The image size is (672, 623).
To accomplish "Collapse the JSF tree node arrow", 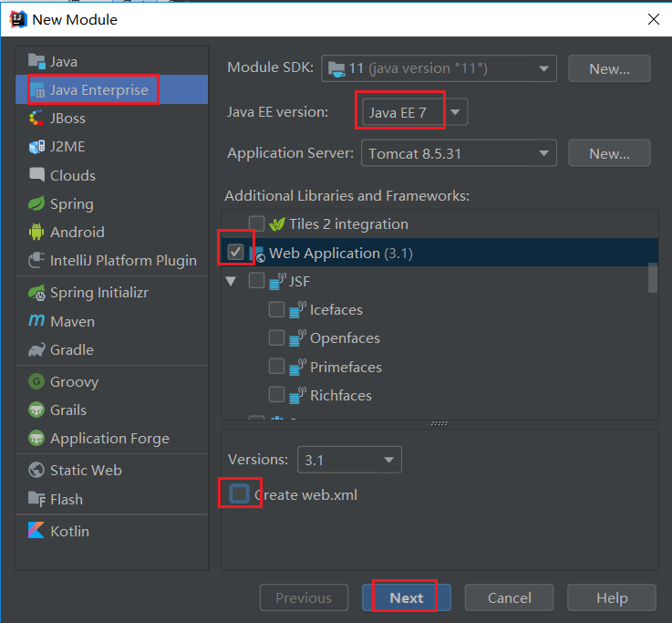I will click(x=231, y=281).
